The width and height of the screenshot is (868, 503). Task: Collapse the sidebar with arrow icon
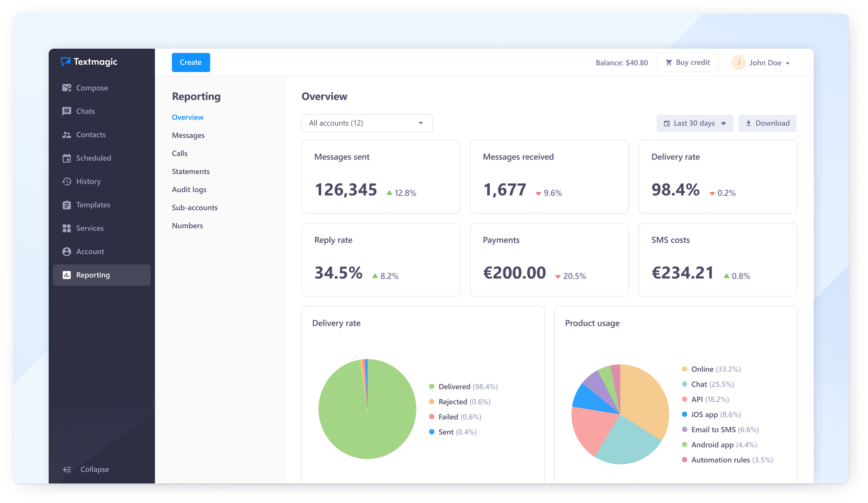pyautogui.click(x=67, y=470)
